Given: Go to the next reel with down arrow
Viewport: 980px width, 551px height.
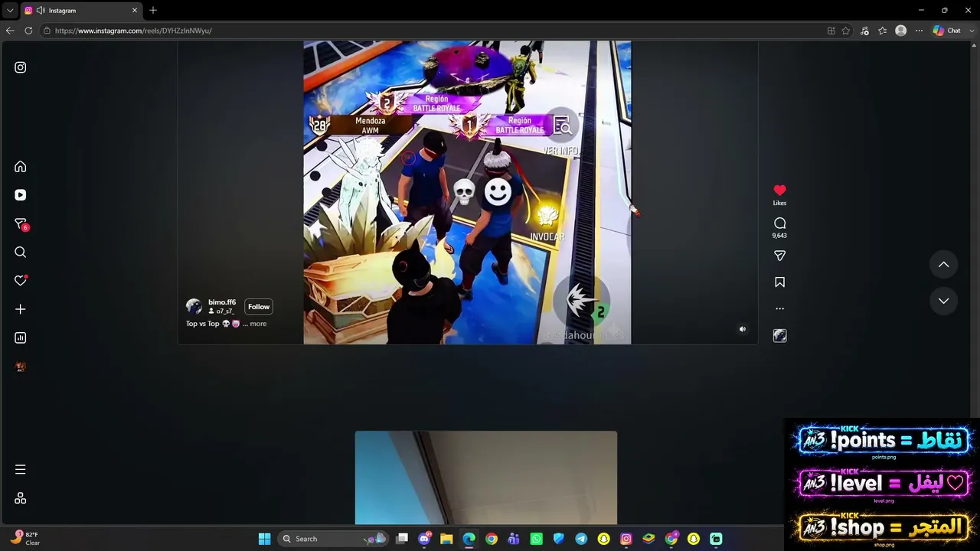Looking at the screenshot, I should coord(943,301).
